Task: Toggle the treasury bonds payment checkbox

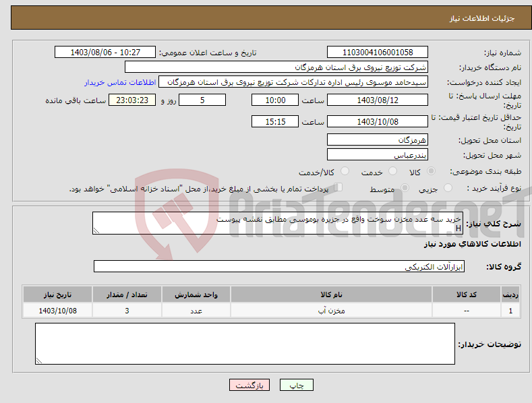Action: [338, 187]
